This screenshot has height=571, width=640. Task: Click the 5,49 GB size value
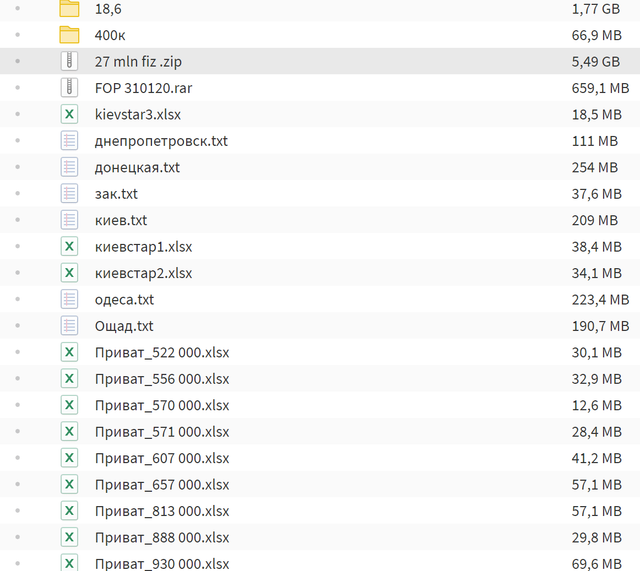click(x=596, y=62)
